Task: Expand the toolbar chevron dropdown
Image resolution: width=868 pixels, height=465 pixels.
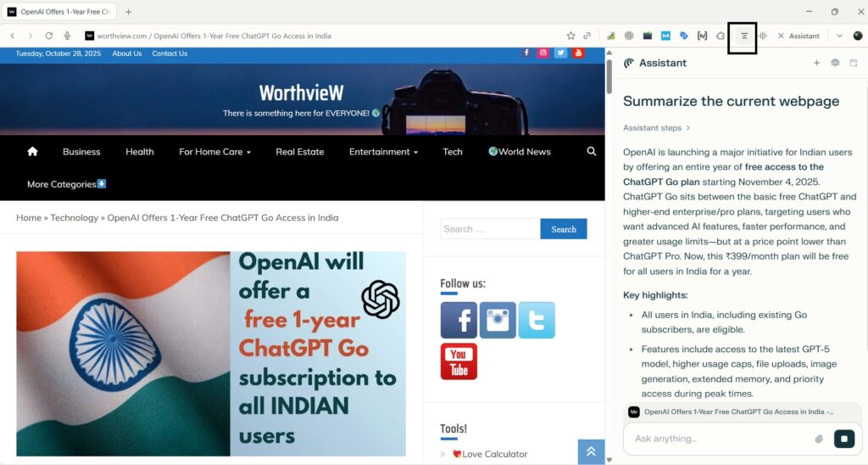Action: tap(839, 36)
